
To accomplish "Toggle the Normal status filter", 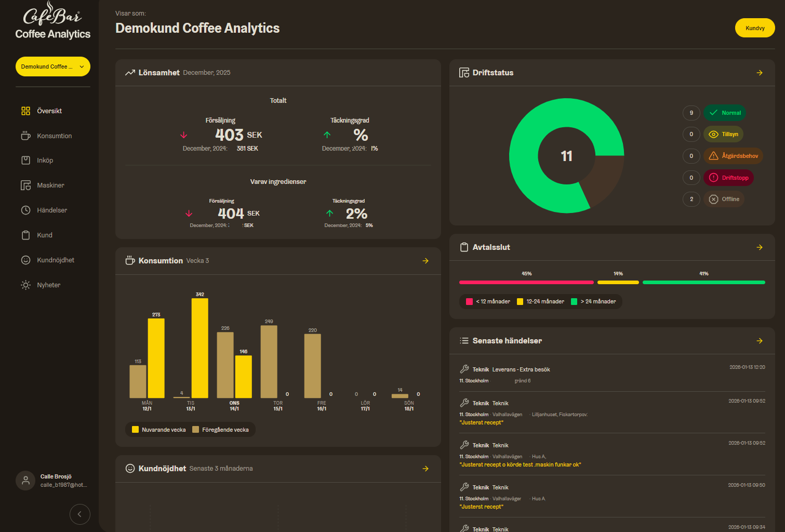I will click(725, 113).
